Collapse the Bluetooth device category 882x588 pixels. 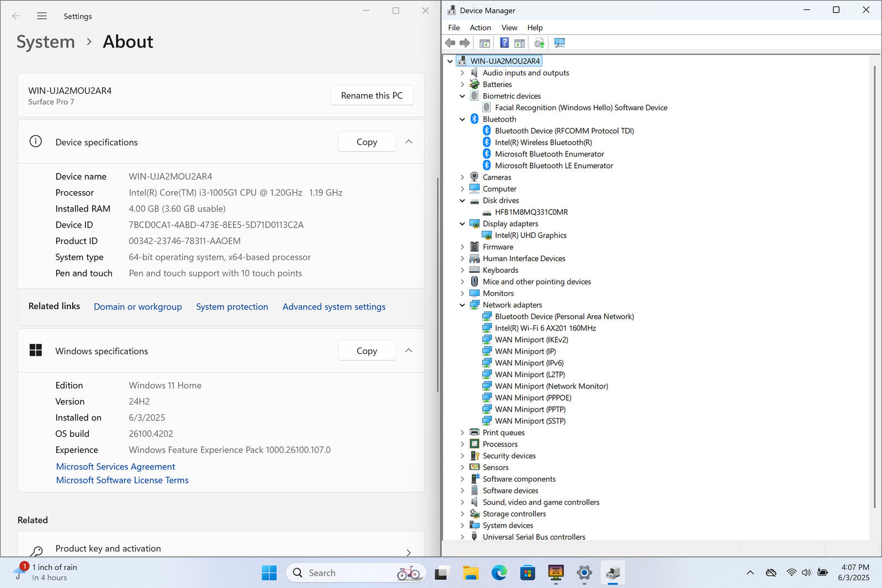(x=462, y=119)
